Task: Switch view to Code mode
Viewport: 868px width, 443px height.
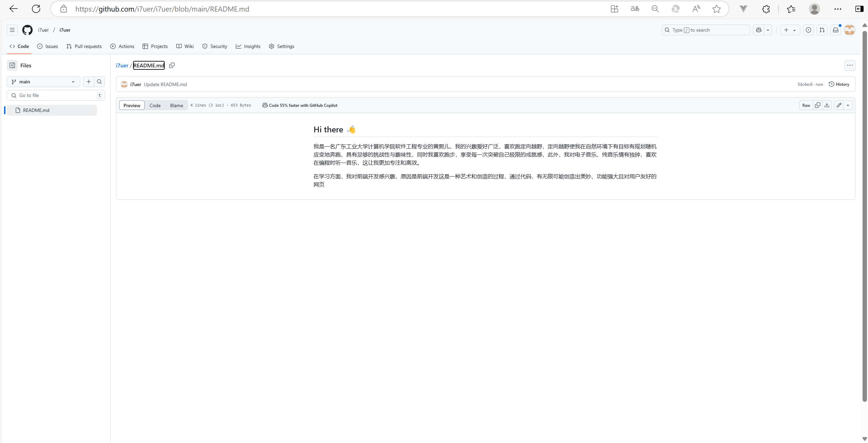Action: point(155,105)
